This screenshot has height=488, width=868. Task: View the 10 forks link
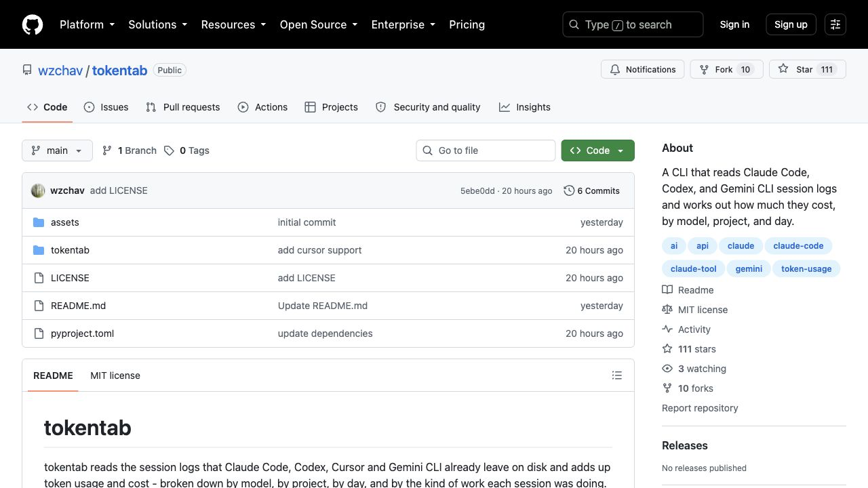(x=688, y=388)
